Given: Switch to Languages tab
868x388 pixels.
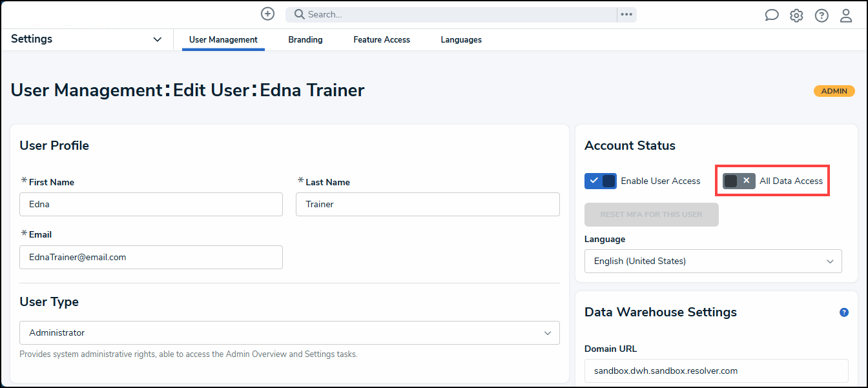Looking at the screenshot, I should (x=461, y=40).
